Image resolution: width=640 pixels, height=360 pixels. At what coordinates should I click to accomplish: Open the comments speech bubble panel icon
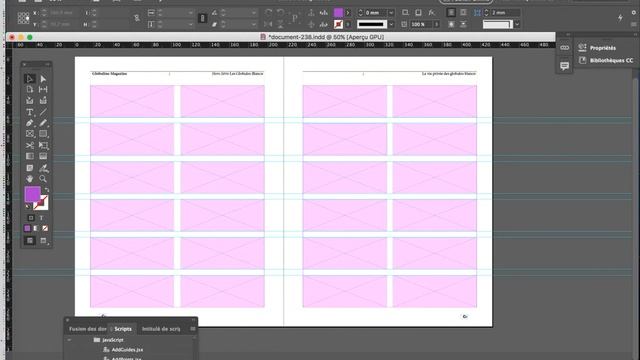click(564, 66)
